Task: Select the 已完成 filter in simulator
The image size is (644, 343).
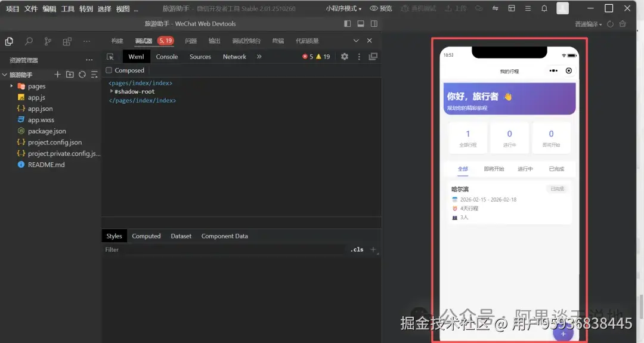Action: [556, 169]
